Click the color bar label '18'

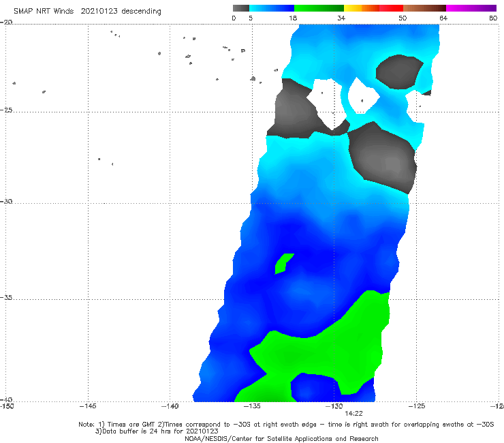293,18
